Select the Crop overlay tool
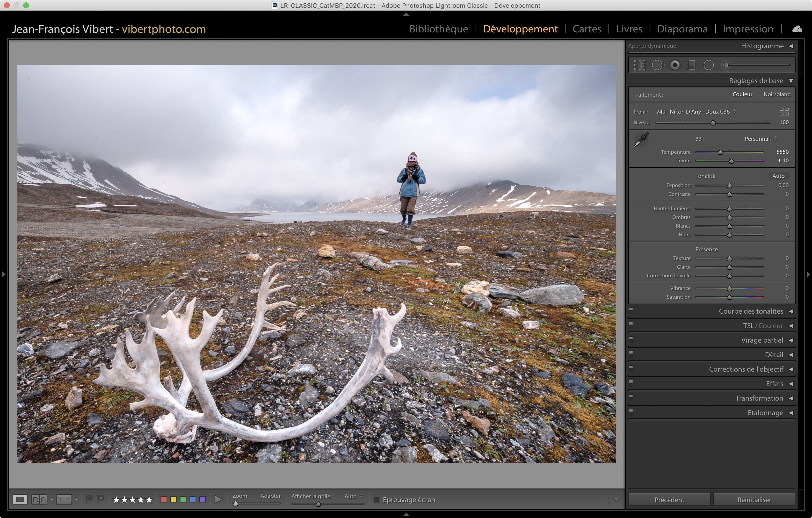Image resolution: width=812 pixels, height=518 pixels. click(x=639, y=65)
